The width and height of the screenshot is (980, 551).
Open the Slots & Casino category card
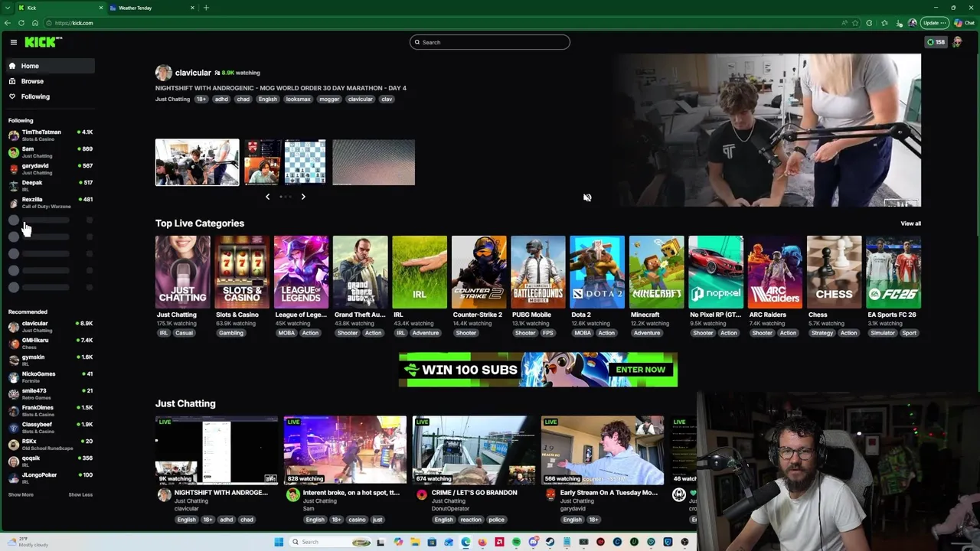pyautogui.click(x=242, y=272)
